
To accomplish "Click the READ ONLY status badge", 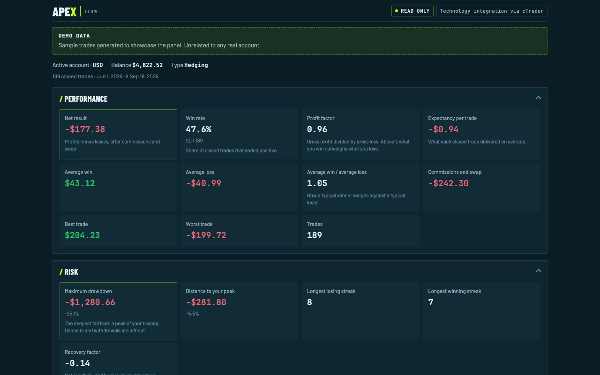I will pyautogui.click(x=412, y=11).
